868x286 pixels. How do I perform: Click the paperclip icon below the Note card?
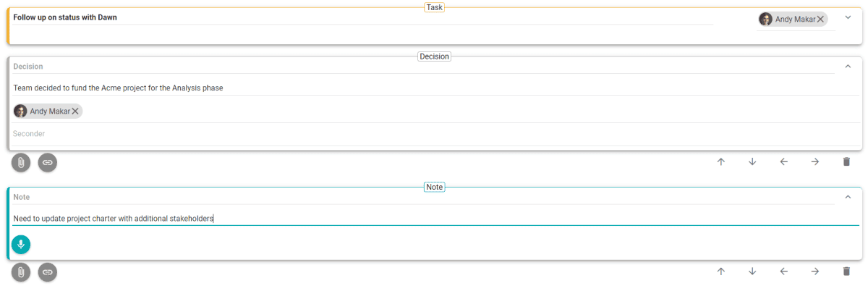pyautogui.click(x=21, y=272)
